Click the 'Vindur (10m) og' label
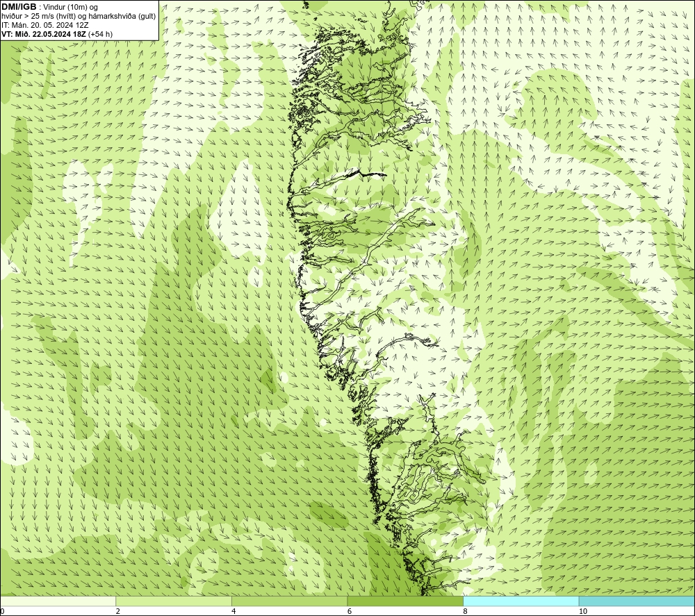 (72, 8)
